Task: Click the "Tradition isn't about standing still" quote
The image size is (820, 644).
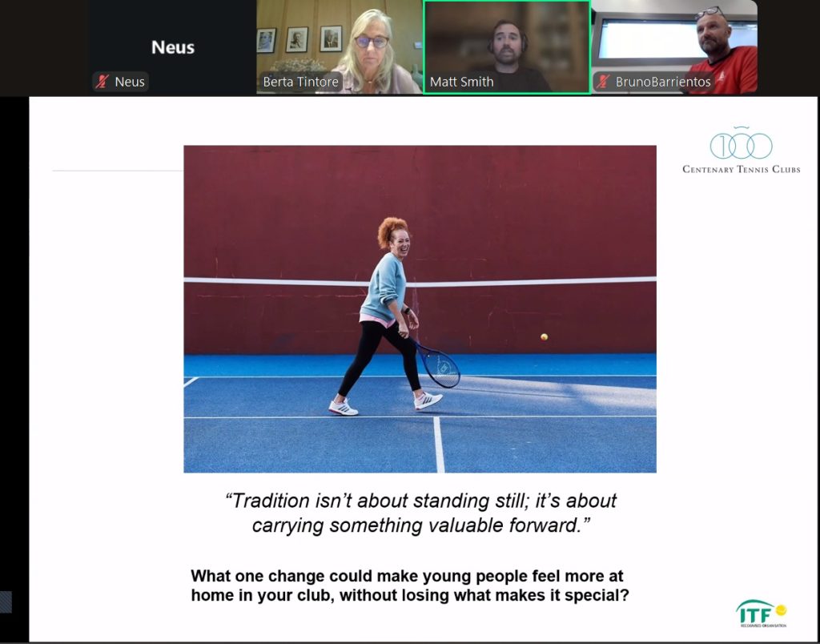Action: (x=422, y=513)
